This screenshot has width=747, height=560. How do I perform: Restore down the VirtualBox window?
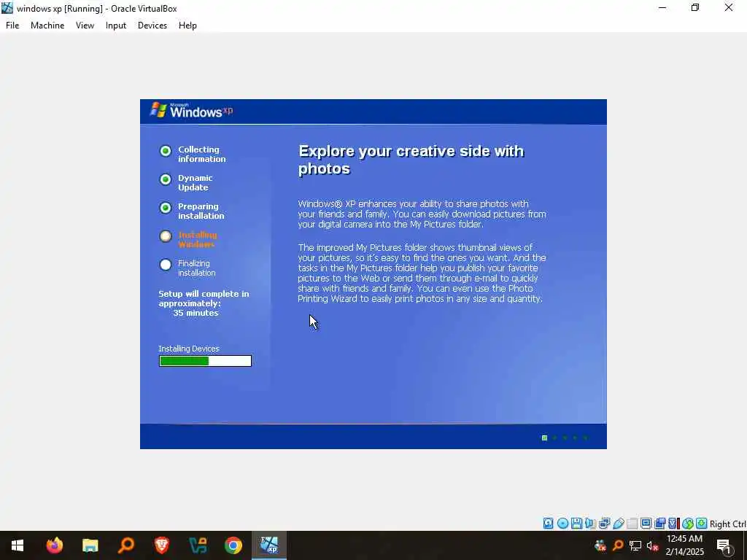point(695,7)
